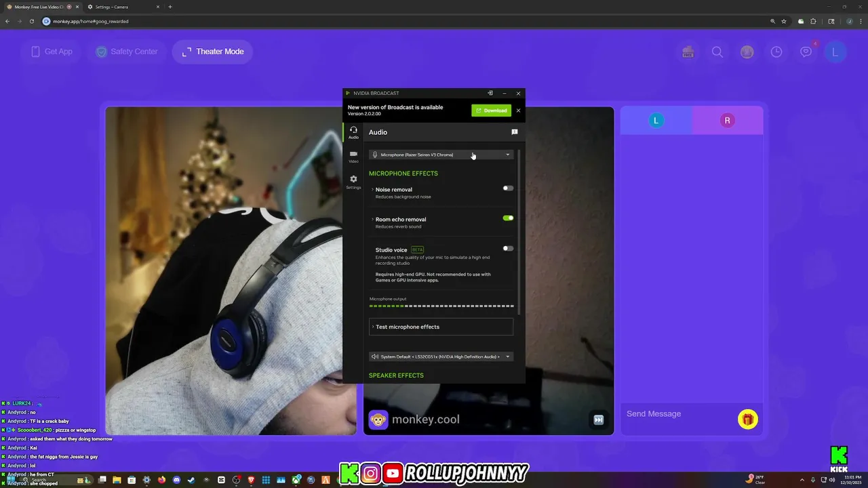This screenshot has width=868, height=488.
Task: Open the Chrome profile avatar
Action: point(849,21)
